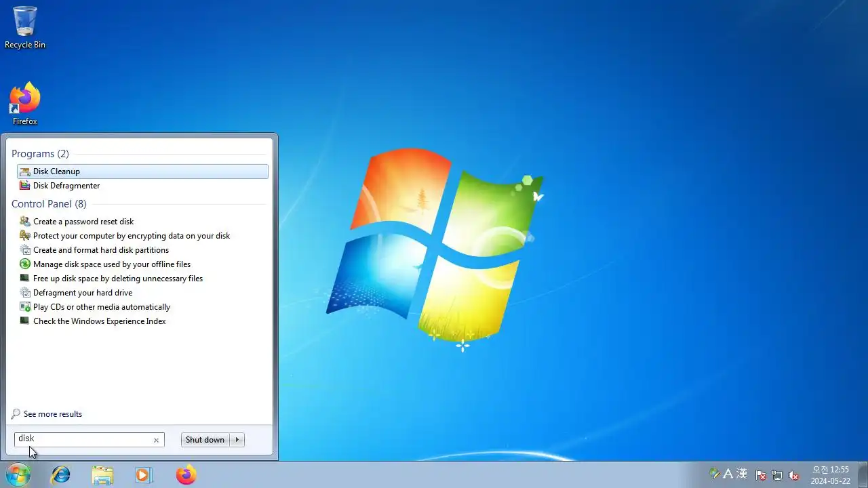The image size is (868, 488).
Task: Click the IME pad tray icon
Action: tap(714, 474)
